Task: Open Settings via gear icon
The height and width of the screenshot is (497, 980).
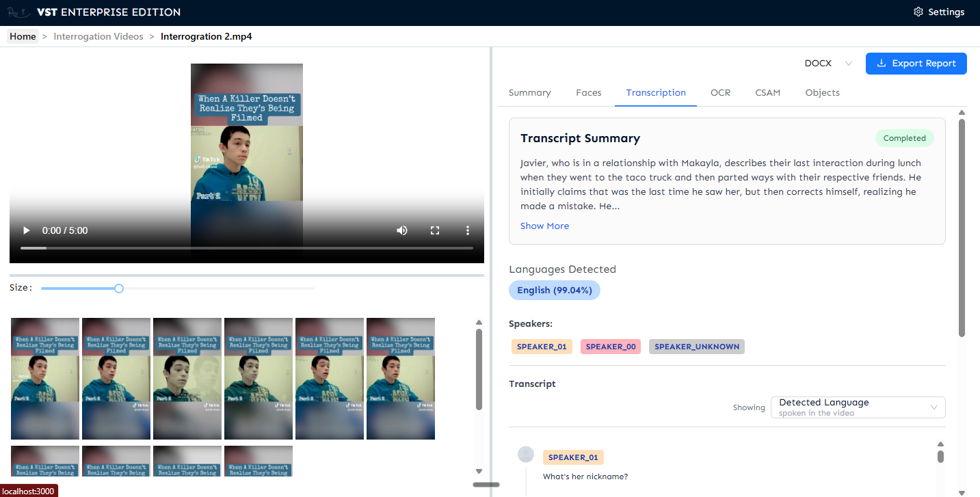Action: [x=918, y=12]
